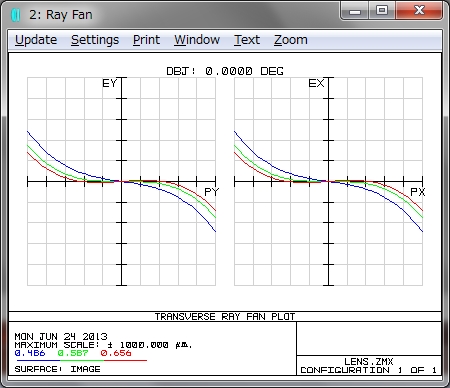Open the Settings menu
The height and width of the screenshot is (388, 450).
tap(95, 40)
